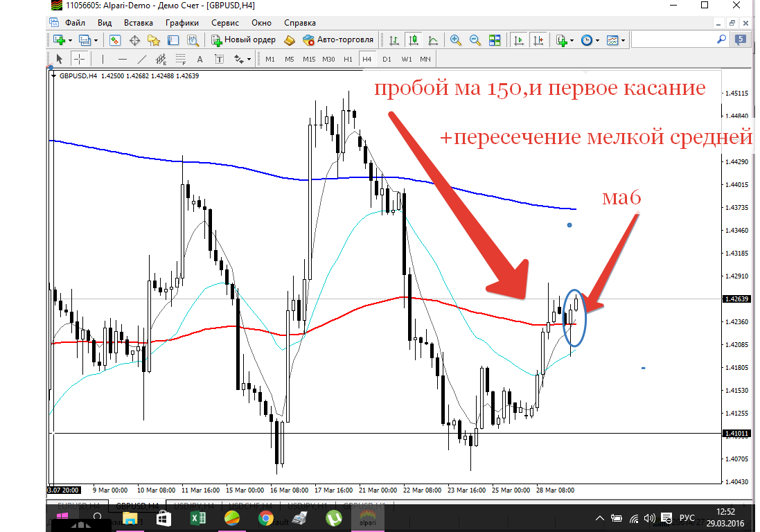Toggle chart shift

coord(538,40)
